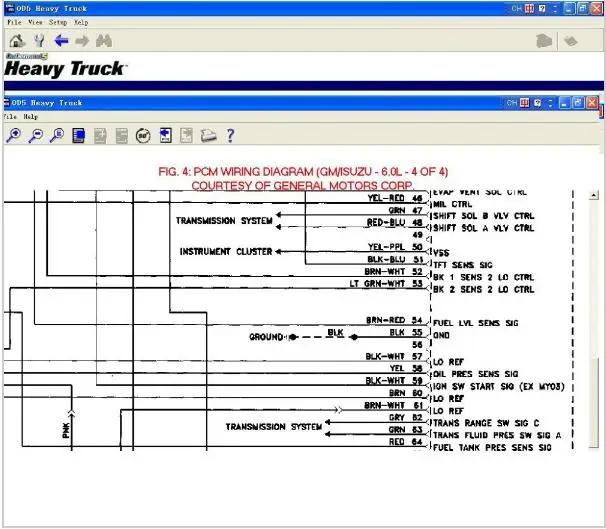Image resolution: width=606 pixels, height=529 pixels.
Task: Click 'BK 2 SENS 2 LO CTRL' label
Action: pos(483,289)
